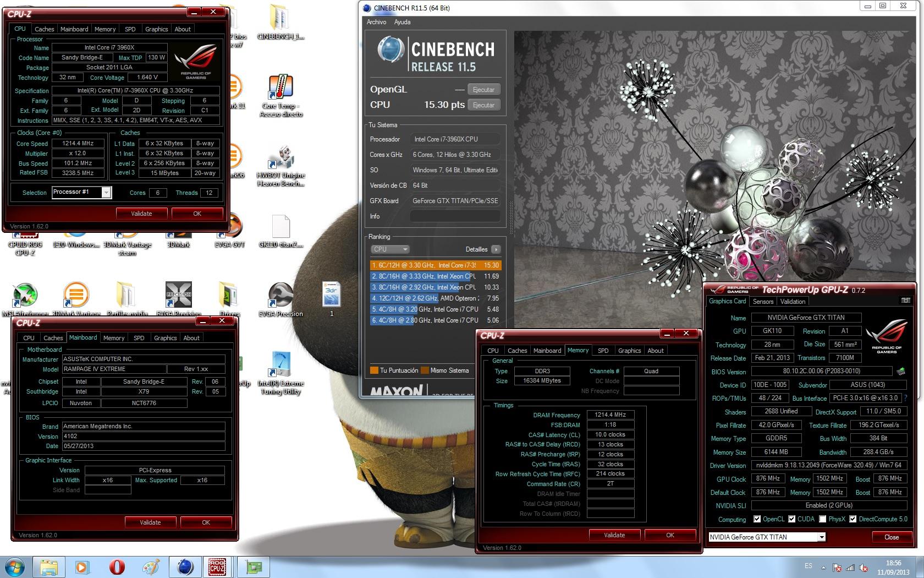The width and height of the screenshot is (924, 578).
Task: Switch to CINEBENCH taskbar icon
Action: point(185,567)
